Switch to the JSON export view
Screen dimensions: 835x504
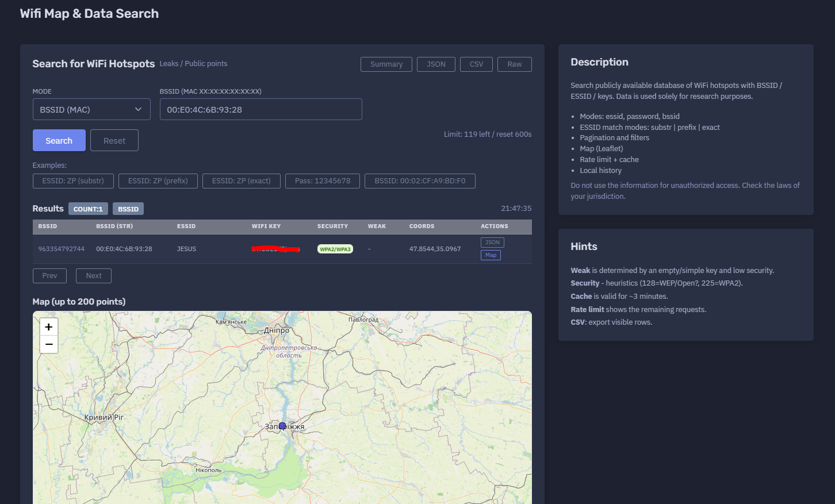click(436, 64)
